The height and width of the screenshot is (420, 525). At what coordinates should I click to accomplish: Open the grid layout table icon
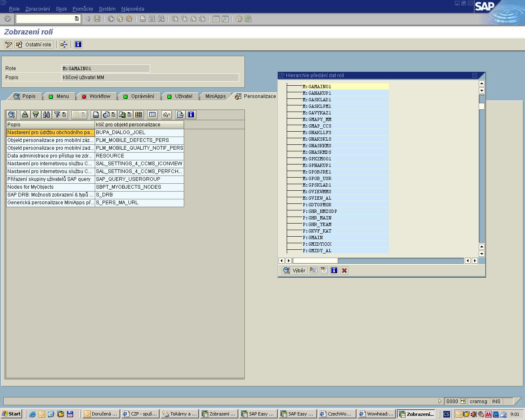pyautogui.click(x=139, y=115)
